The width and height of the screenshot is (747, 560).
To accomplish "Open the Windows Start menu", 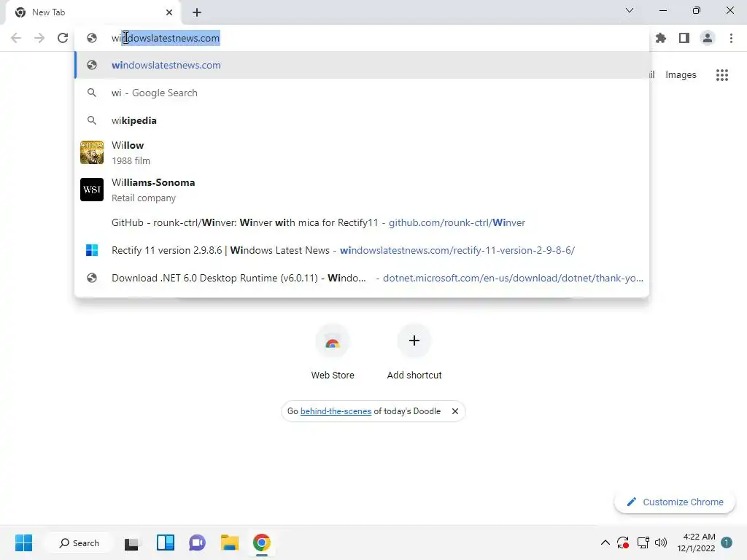I will pyautogui.click(x=23, y=542).
